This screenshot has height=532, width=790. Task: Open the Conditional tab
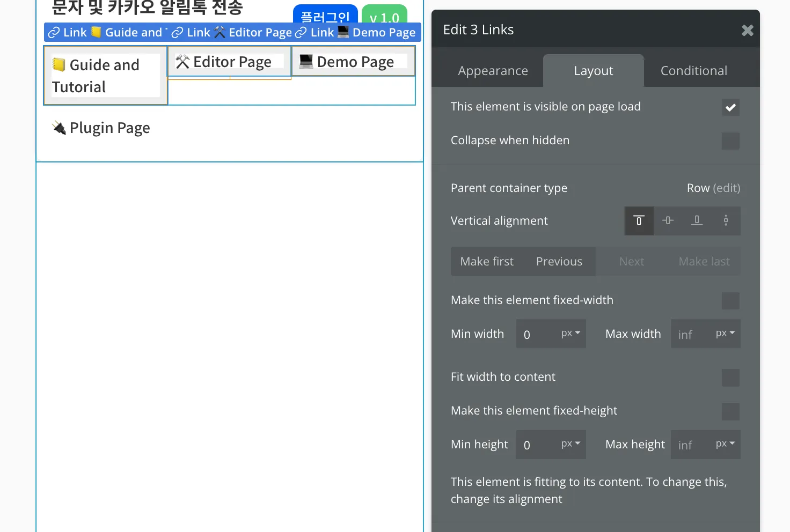click(693, 71)
